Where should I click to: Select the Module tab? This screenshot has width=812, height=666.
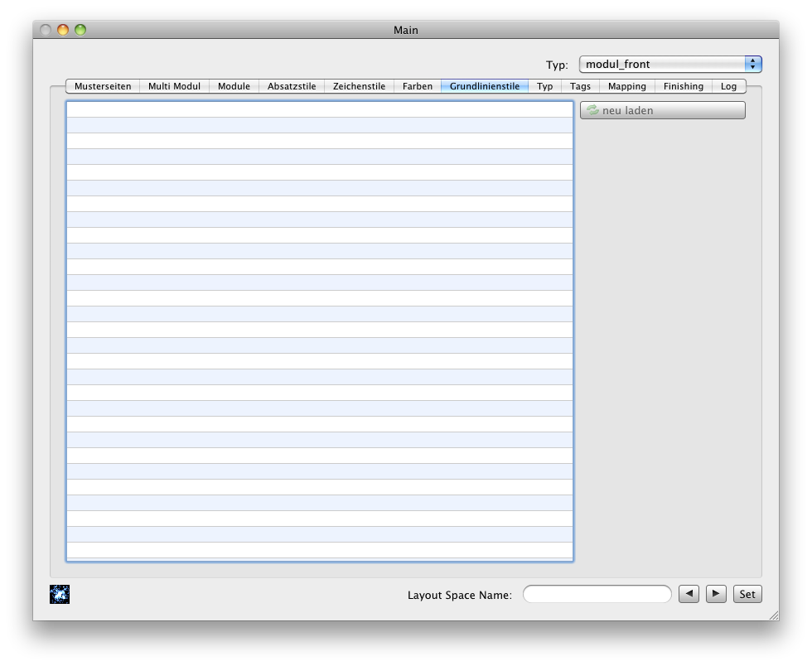tap(234, 86)
